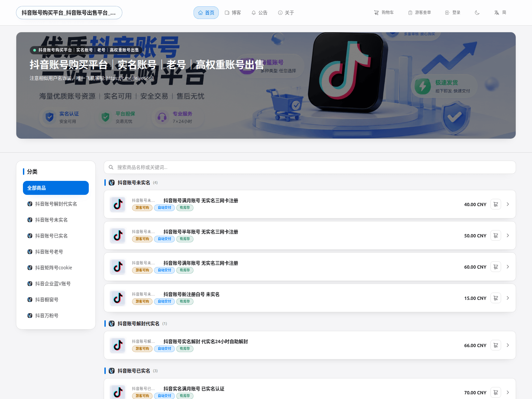Open the 关于 about tab
Image resolution: width=532 pixels, height=399 pixels.
pos(286,13)
